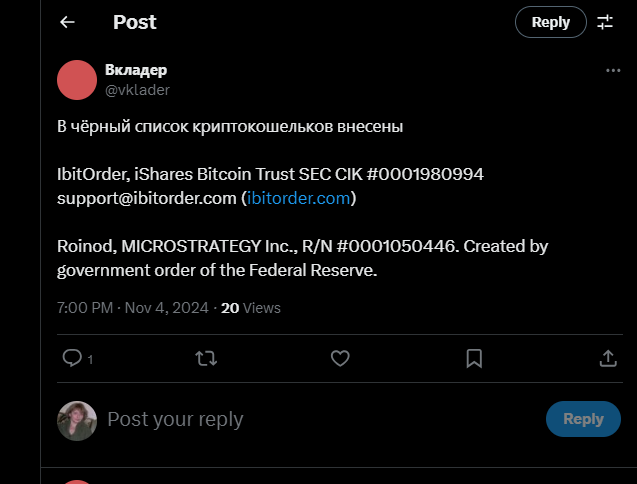This screenshot has height=484, width=637.
Task: Open the ibitorder.com link
Action: coord(299,198)
